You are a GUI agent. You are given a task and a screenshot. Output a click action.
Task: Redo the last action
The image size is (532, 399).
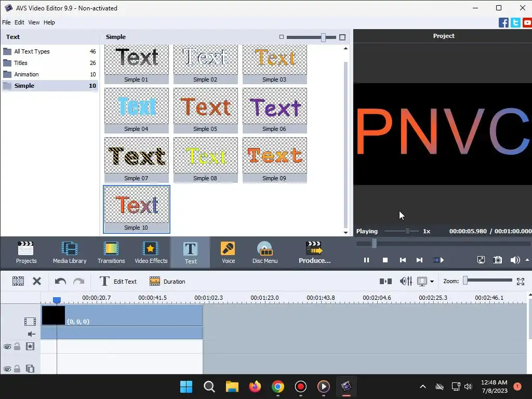tap(79, 281)
